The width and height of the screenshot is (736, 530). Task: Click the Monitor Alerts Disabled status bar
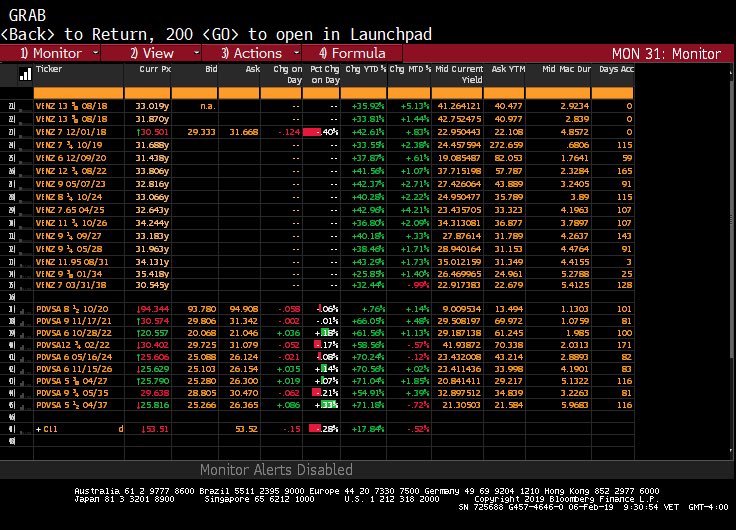pyautogui.click(x=276, y=470)
